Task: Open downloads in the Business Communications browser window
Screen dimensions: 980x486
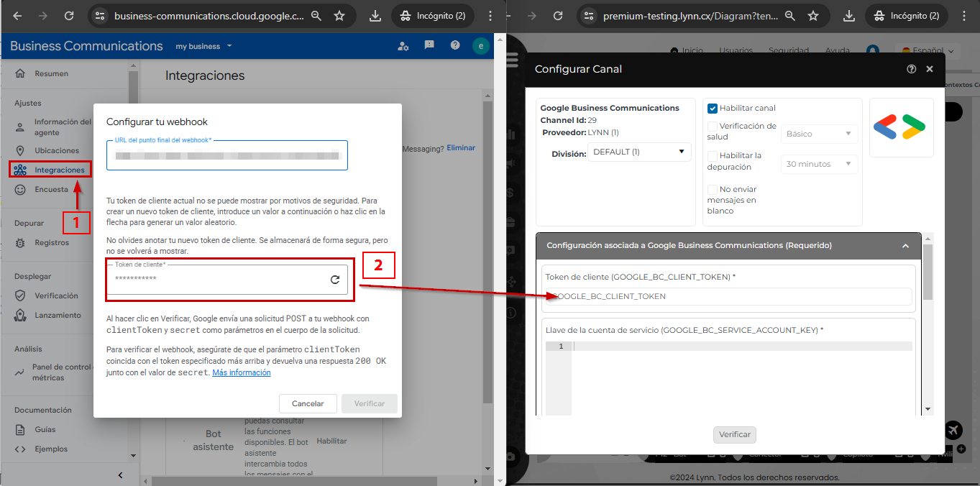Action: tap(375, 16)
